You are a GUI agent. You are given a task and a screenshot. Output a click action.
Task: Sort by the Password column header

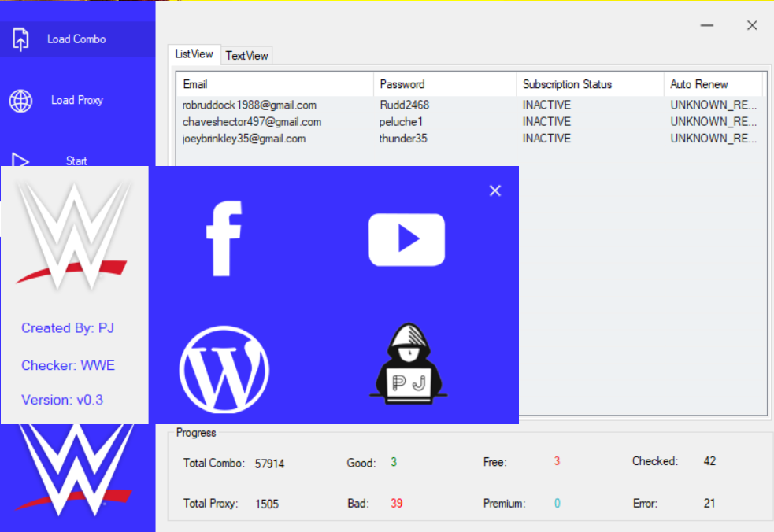pos(445,84)
